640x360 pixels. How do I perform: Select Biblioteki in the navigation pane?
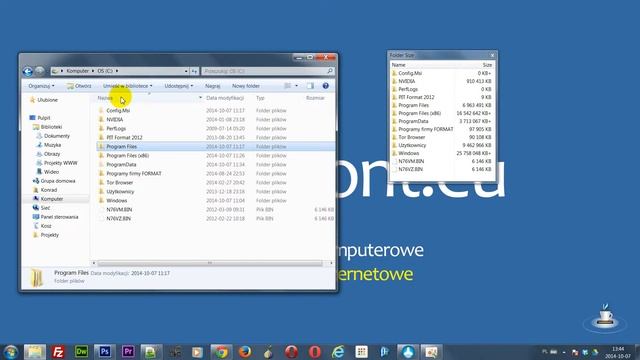tap(47, 127)
